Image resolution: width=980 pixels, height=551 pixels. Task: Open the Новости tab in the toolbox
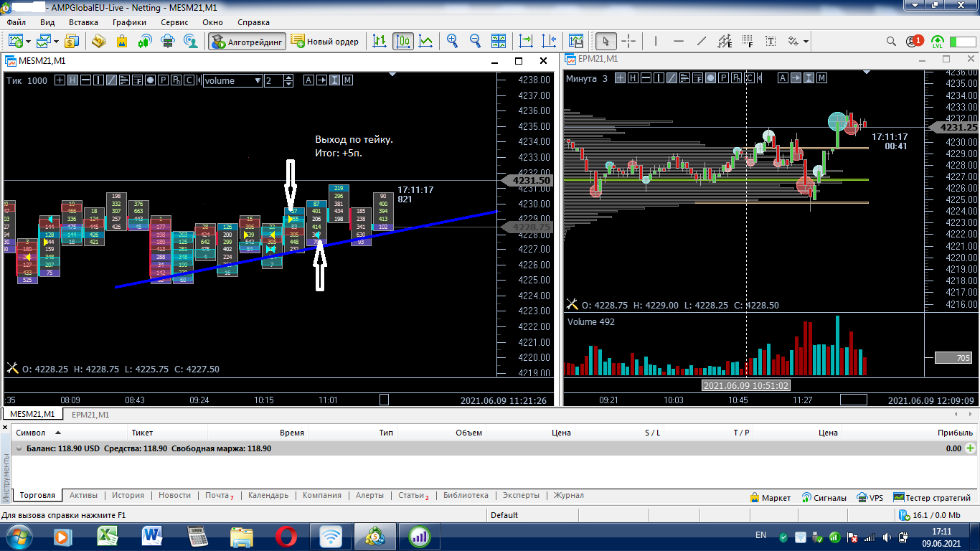[174, 495]
